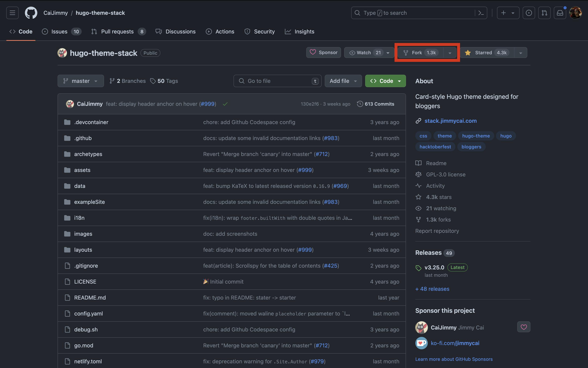Click the 2 Branches button
The image size is (588, 368).
click(127, 81)
